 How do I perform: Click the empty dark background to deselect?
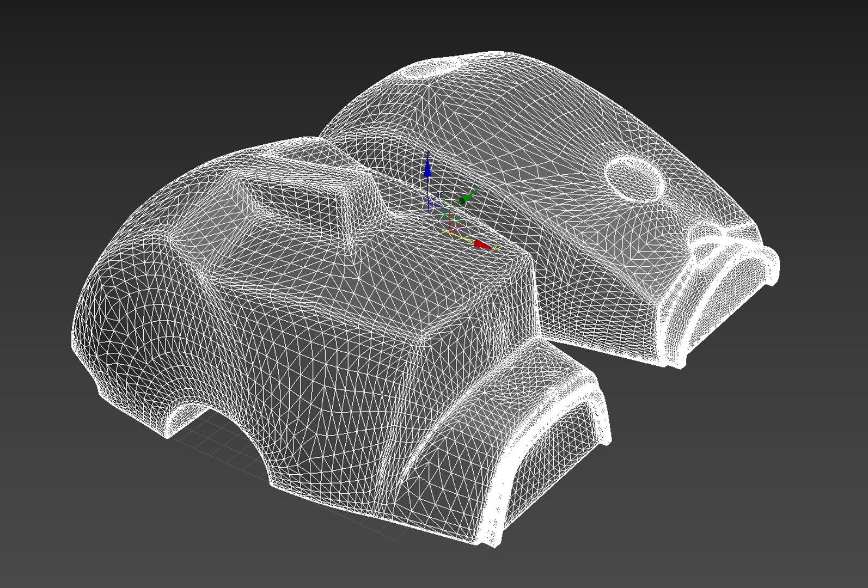[x=109, y=82]
